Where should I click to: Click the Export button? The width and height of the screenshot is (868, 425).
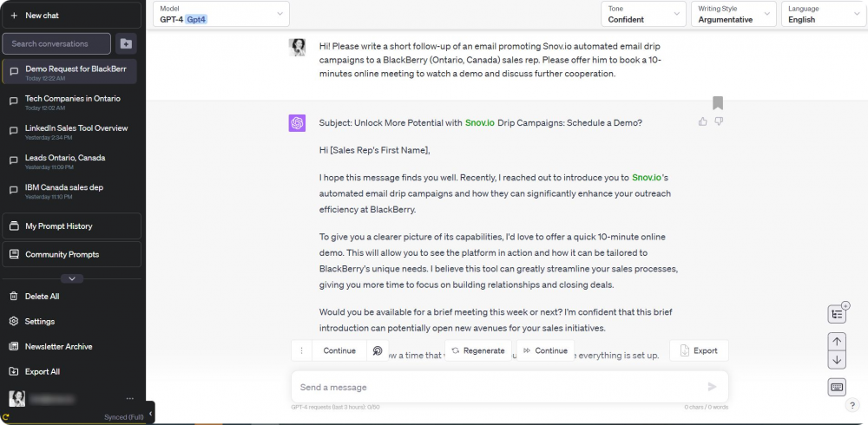point(699,351)
